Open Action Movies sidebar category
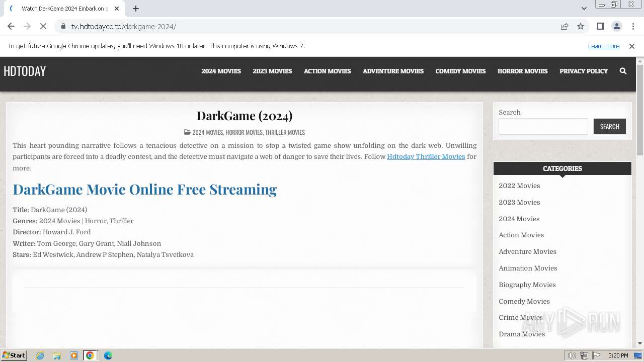The image size is (644, 362). [521, 235]
